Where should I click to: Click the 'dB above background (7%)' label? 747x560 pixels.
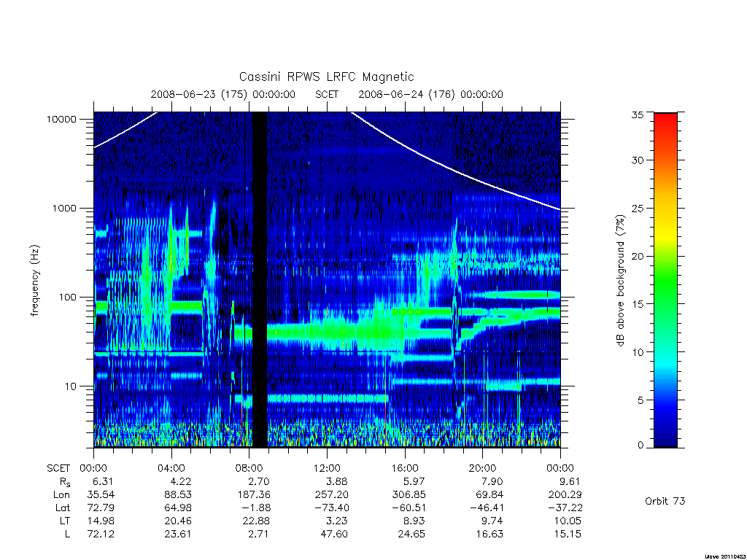(620, 281)
